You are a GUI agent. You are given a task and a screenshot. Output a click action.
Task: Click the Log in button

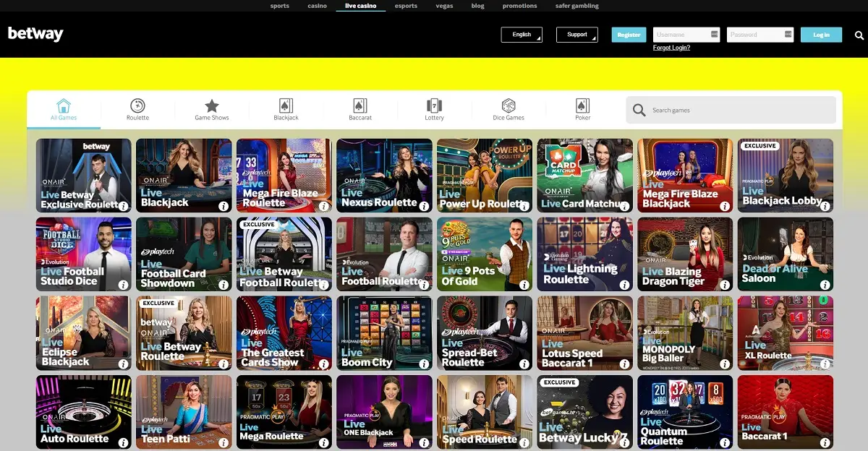click(x=821, y=35)
